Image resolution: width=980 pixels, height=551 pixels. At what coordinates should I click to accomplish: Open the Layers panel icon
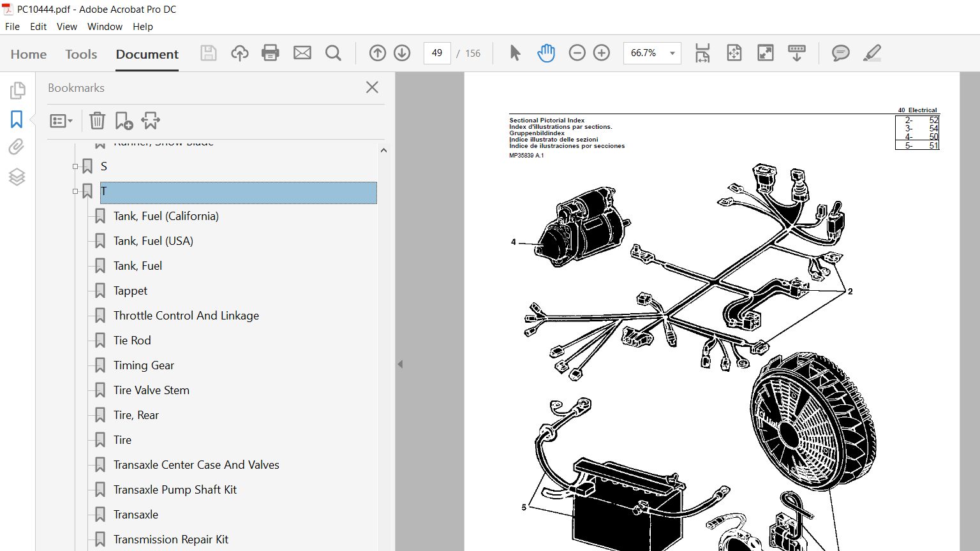point(17,177)
